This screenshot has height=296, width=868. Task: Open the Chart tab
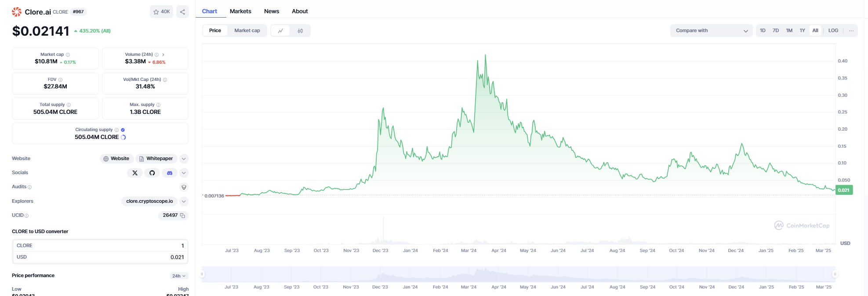pos(210,11)
